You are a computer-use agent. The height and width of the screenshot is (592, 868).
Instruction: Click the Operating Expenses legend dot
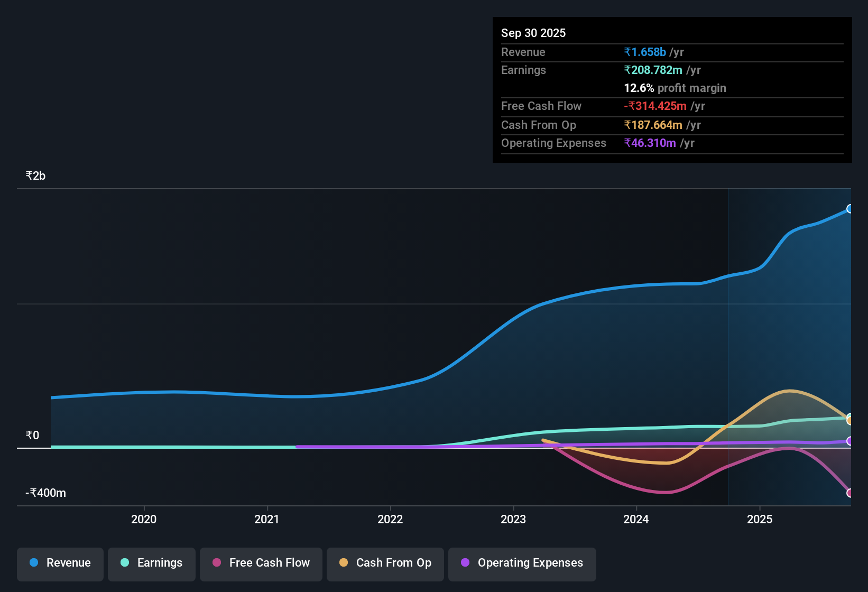click(x=465, y=563)
